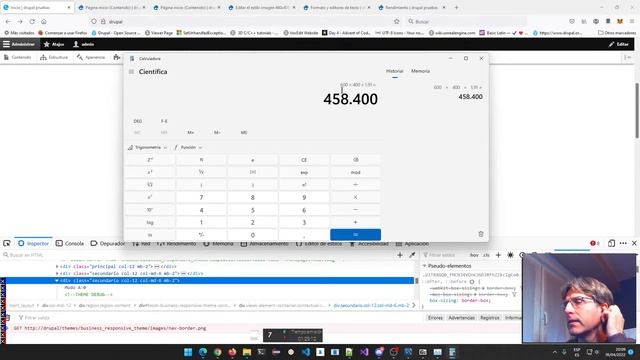Open new browser tab with plus
Screen dimensions: 640x360
coord(456,7)
